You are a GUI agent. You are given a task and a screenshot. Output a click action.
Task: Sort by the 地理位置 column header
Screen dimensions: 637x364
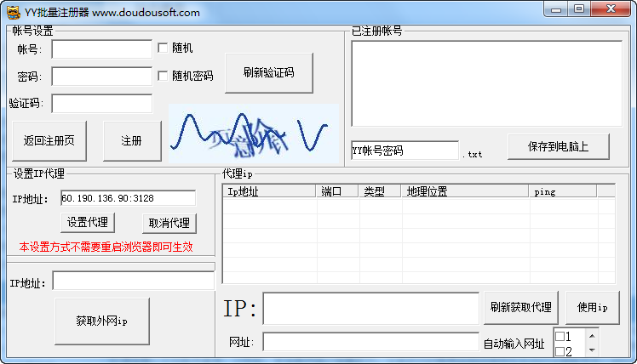[x=465, y=191]
